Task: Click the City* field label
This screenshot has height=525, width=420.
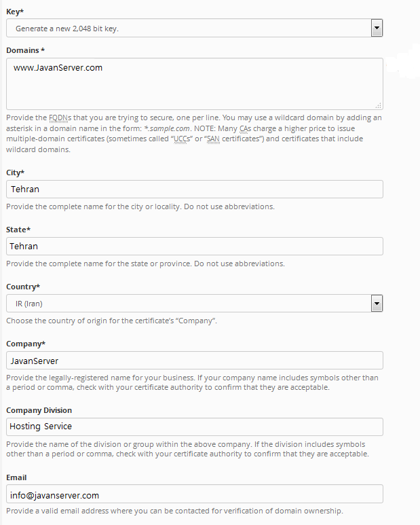Action: [x=15, y=173]
